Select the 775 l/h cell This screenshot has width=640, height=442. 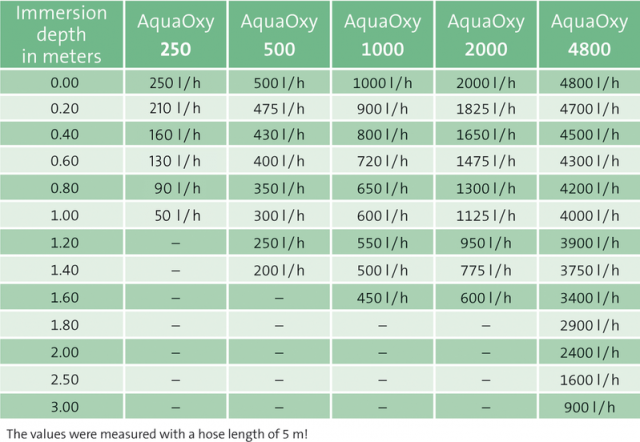(x=486, y=270)
